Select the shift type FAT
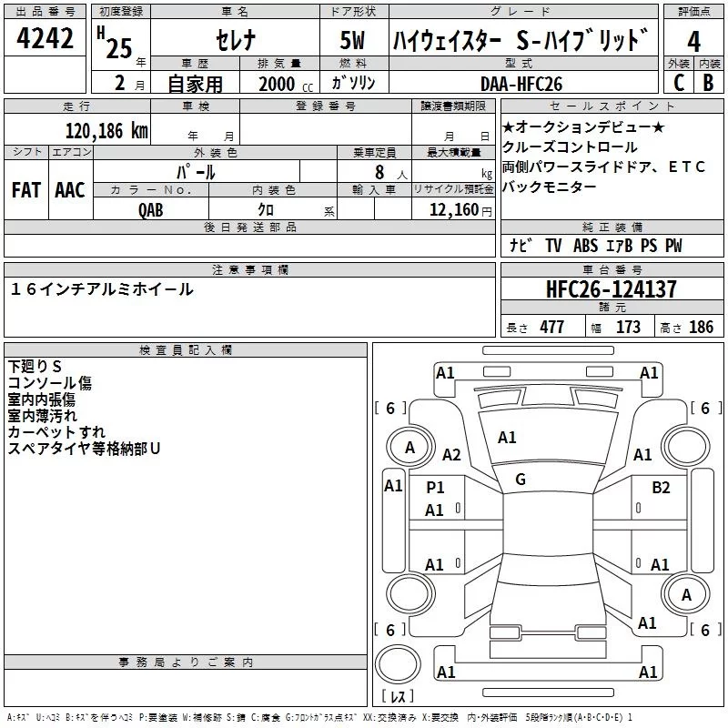Image resolution: width=728 pixels, height=728 pixels. point(26,190)
